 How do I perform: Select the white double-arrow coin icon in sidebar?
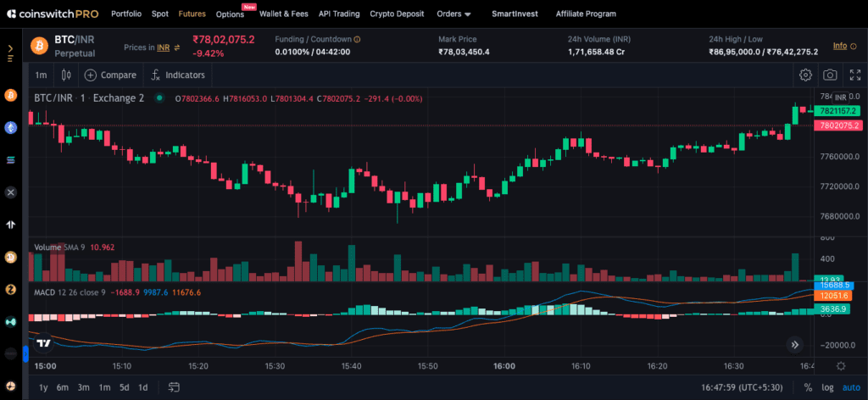[x=10, y=224]
